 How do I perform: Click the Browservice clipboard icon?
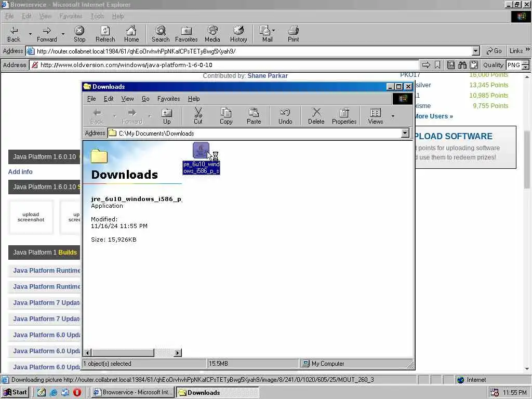[x=474, y=65]
